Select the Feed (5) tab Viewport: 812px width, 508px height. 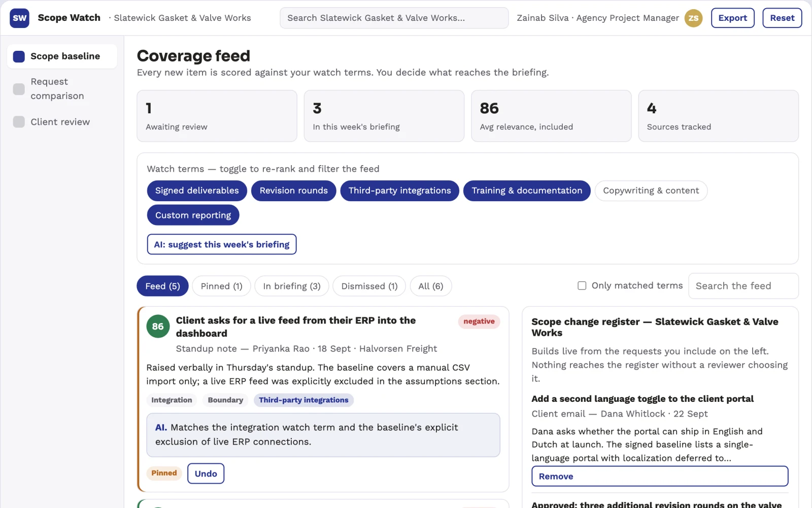coord(162,286)
